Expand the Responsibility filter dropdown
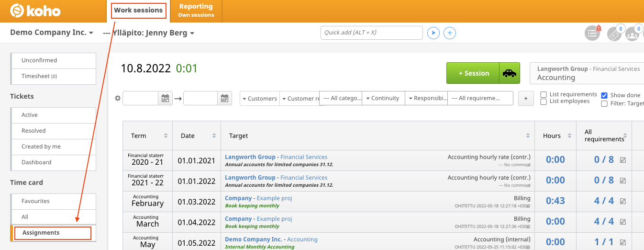The width and height of the screenshot is (644, 250). click(426, 98)
